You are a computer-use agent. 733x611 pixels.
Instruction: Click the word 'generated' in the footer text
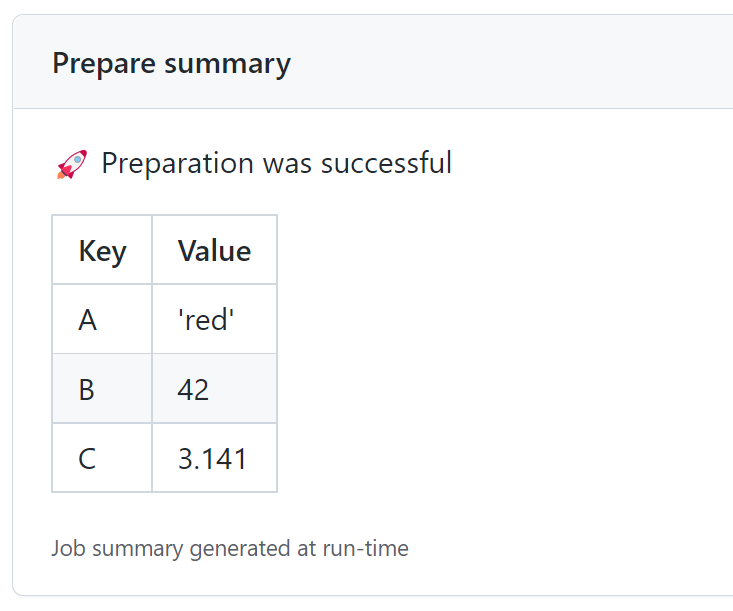(240, 549)
